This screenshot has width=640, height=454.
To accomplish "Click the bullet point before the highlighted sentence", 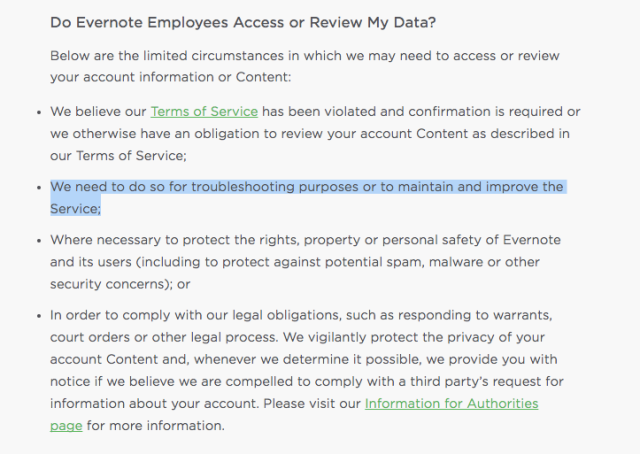I will click(39, 188).
